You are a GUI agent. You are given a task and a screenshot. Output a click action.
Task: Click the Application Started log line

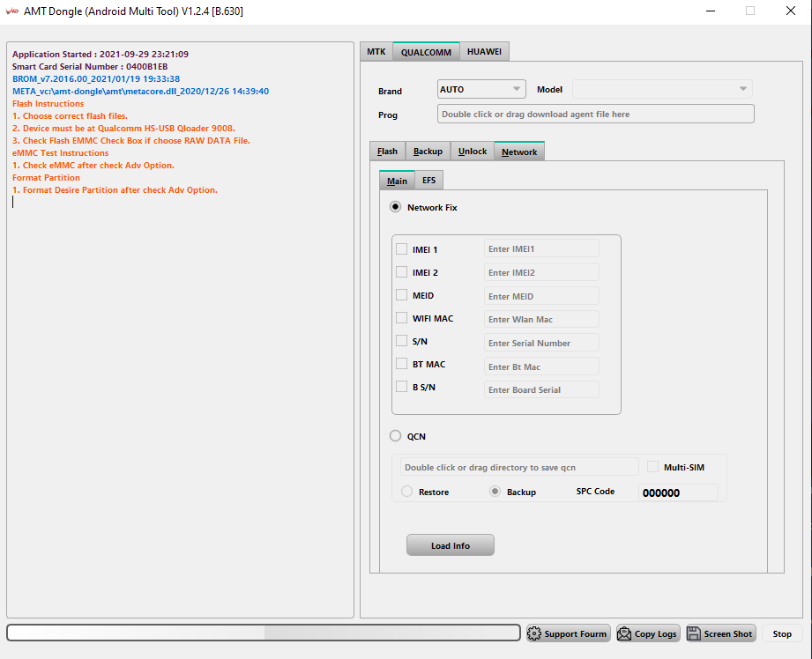(x=101, y=54)
